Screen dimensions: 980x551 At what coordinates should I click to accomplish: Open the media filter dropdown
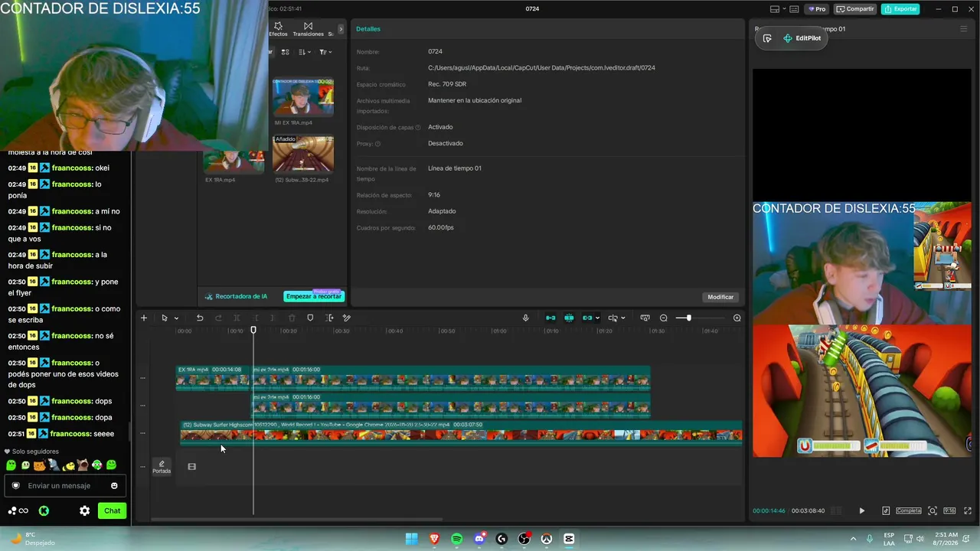pos(325,52)
